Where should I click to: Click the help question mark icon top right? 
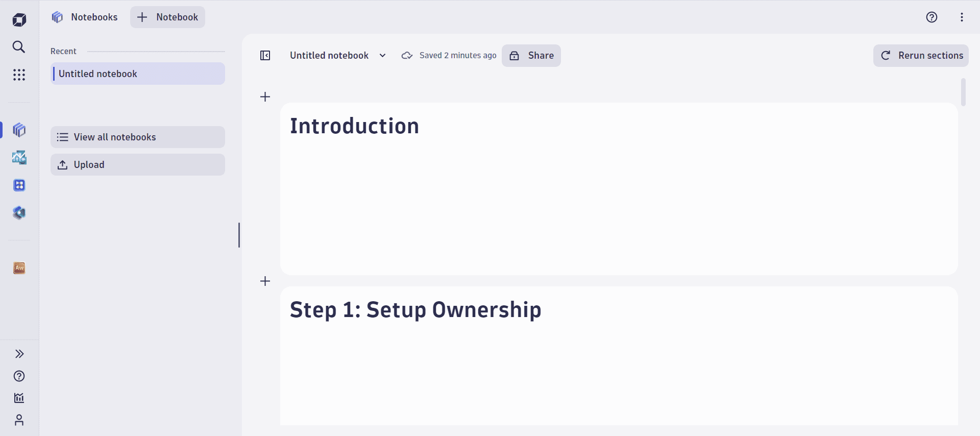coord(932,17)
